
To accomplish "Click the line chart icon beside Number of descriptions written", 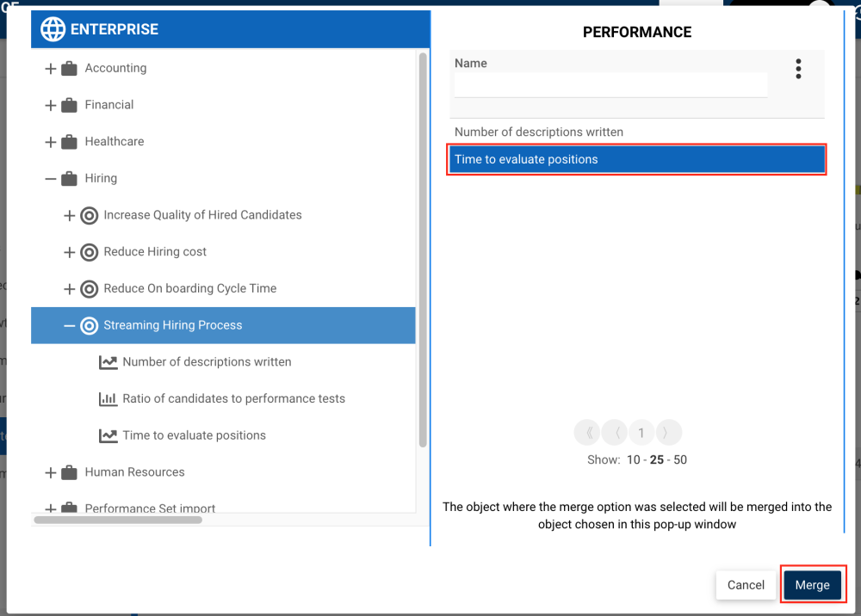I will 108,361.
